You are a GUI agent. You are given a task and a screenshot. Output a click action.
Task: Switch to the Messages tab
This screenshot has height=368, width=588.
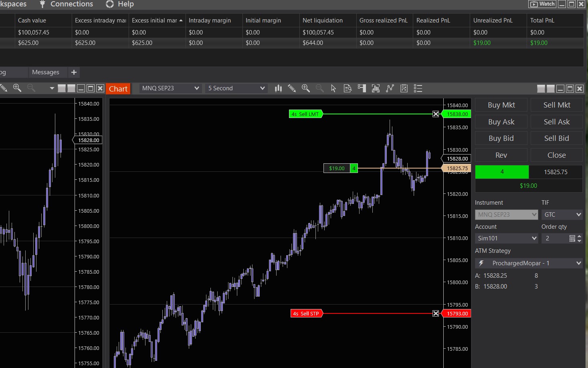[x=46, y=72]
